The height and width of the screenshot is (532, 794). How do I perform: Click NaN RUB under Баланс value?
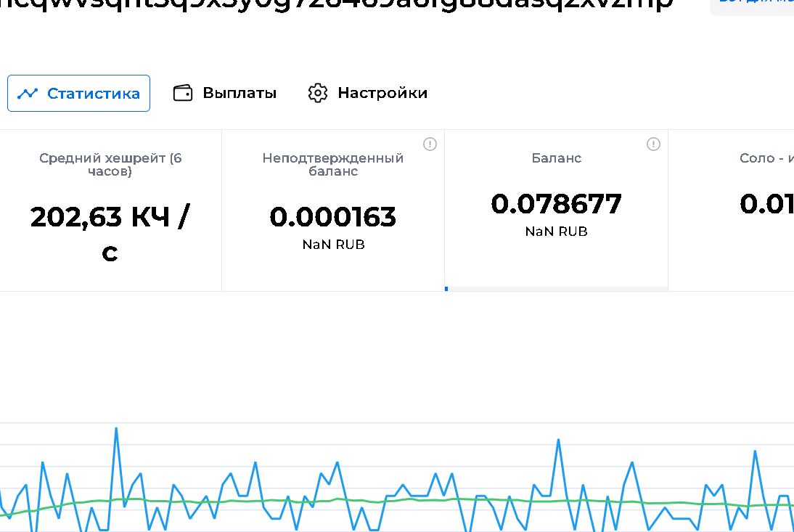coord(556,232)
